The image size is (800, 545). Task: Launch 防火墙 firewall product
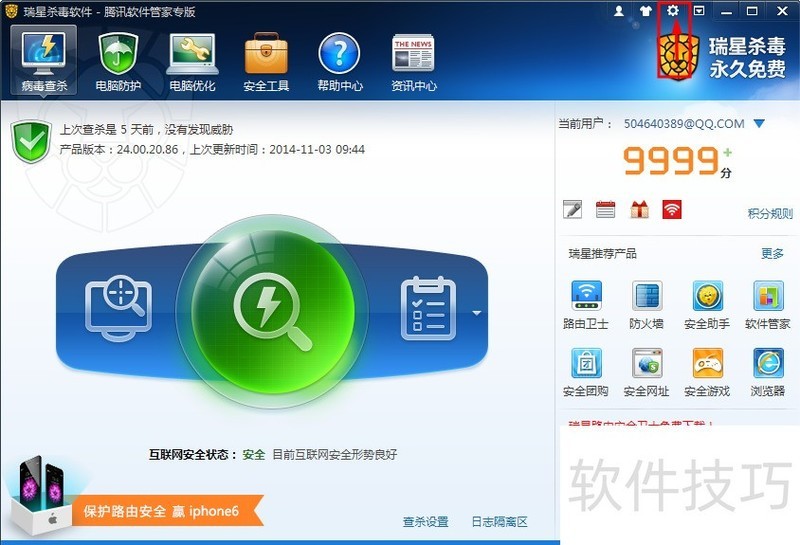click(x=646, y=305)
